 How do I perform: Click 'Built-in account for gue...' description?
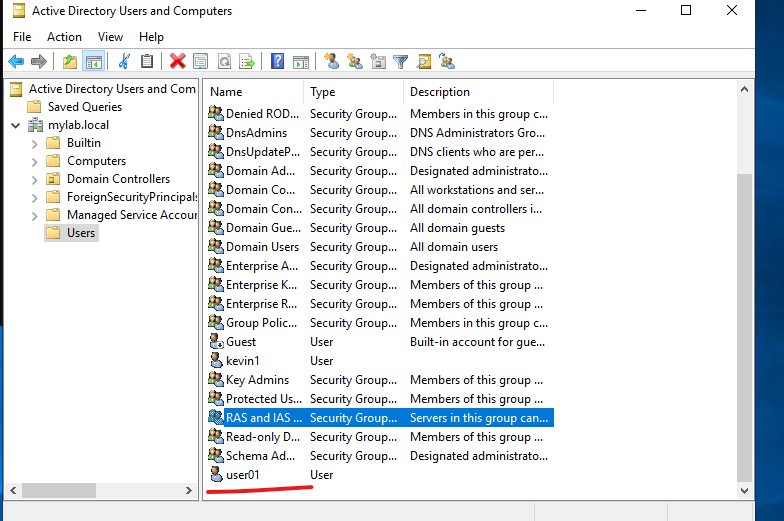click(478, 342)
